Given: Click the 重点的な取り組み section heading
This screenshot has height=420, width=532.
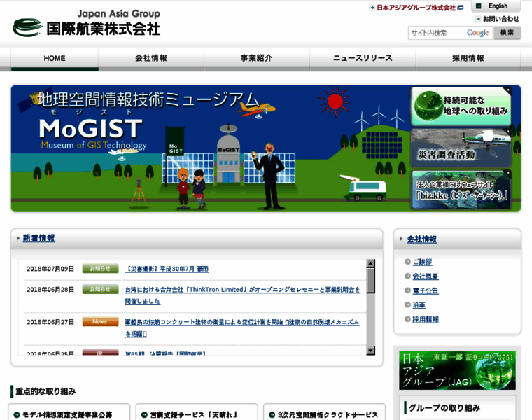Looking at the screenshot, I should tap(45, 391).
